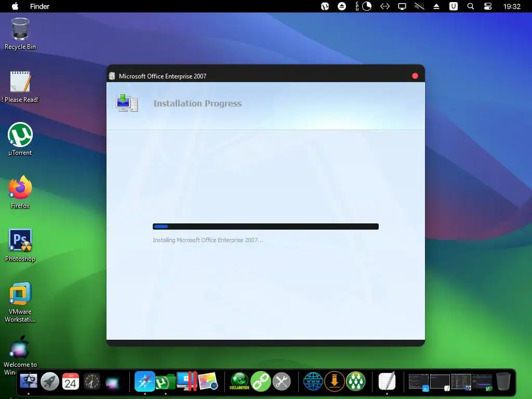Open the Finder menu in menu bar
The width and height of the screenshot is (532, 399).
(x=39, y=6)
